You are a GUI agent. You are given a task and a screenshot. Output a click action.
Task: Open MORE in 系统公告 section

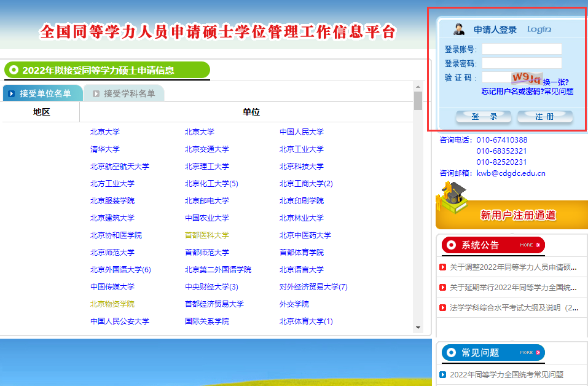[x=530, y=245]
